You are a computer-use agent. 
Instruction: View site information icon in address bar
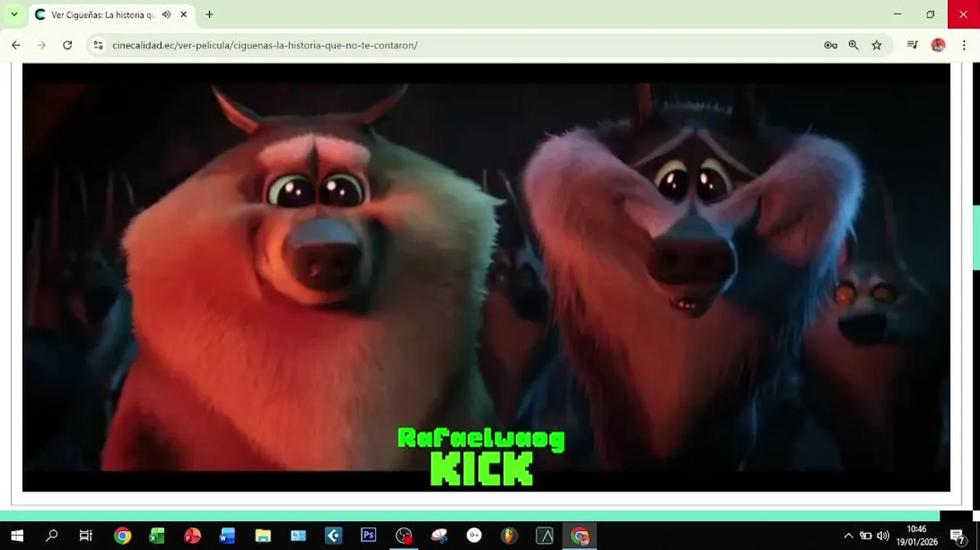[98, 45]
